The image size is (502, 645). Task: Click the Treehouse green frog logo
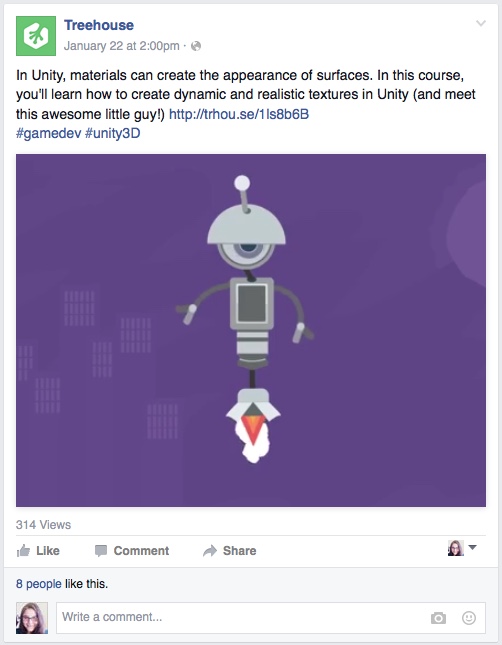coord(36,36)
